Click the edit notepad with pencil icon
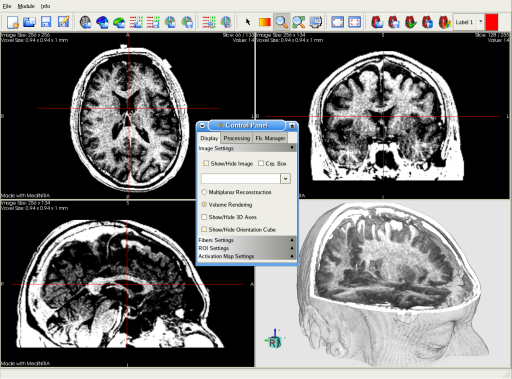The height and width of the screenshot is (379, 512). tap(63, 22)
